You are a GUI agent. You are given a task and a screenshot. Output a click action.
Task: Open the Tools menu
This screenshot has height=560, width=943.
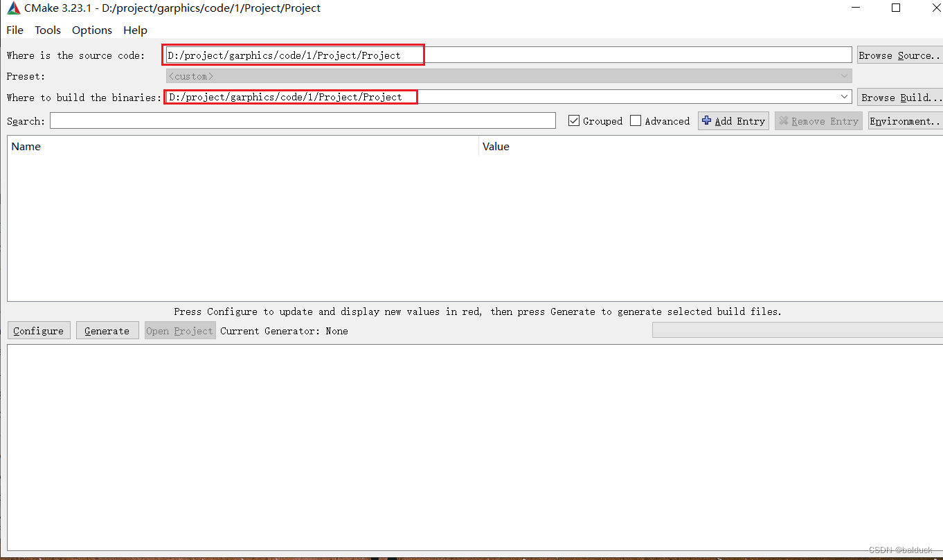47,30
